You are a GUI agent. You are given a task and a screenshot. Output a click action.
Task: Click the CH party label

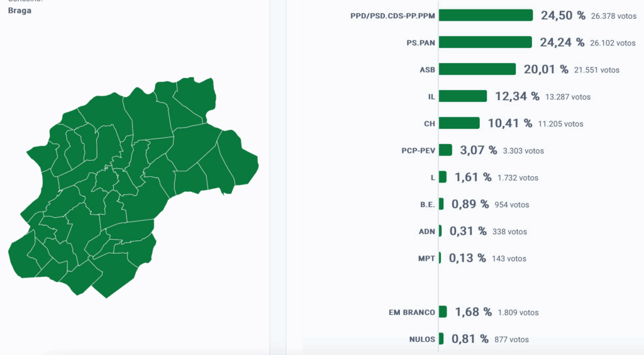click(430, 124)
